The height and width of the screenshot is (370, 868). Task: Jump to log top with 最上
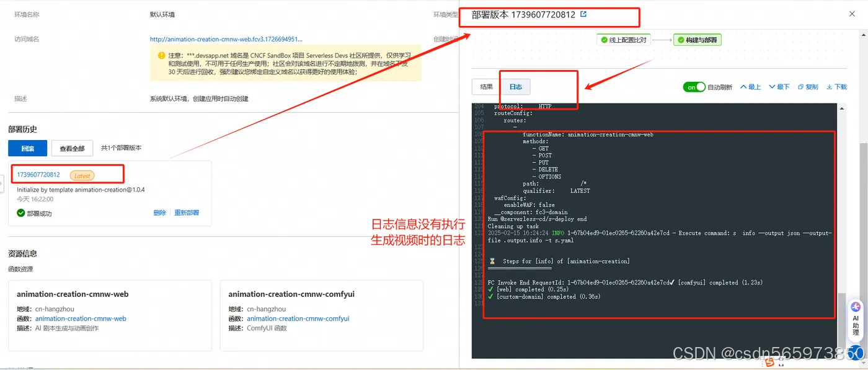tap(750, 87)
